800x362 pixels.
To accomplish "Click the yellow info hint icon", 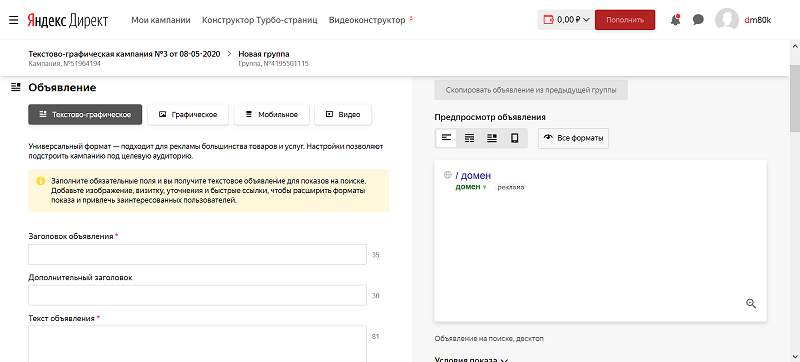I will tap(41, 181).
